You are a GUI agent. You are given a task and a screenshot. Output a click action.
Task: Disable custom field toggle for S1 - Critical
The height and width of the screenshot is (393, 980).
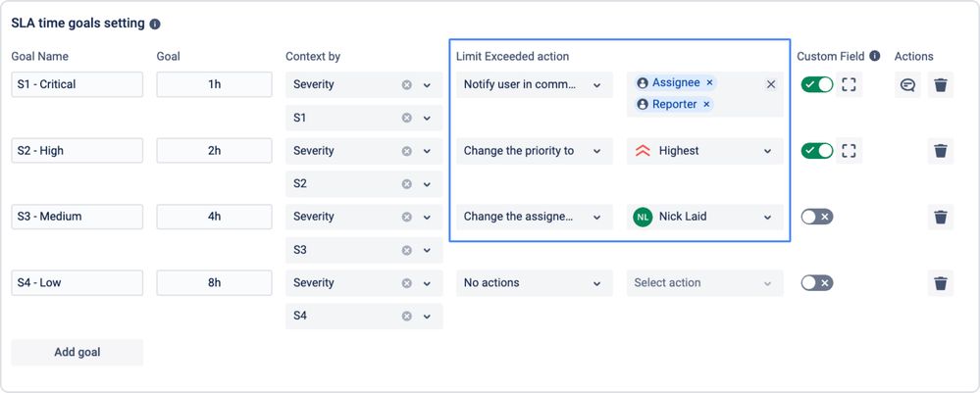click(816, 84)
